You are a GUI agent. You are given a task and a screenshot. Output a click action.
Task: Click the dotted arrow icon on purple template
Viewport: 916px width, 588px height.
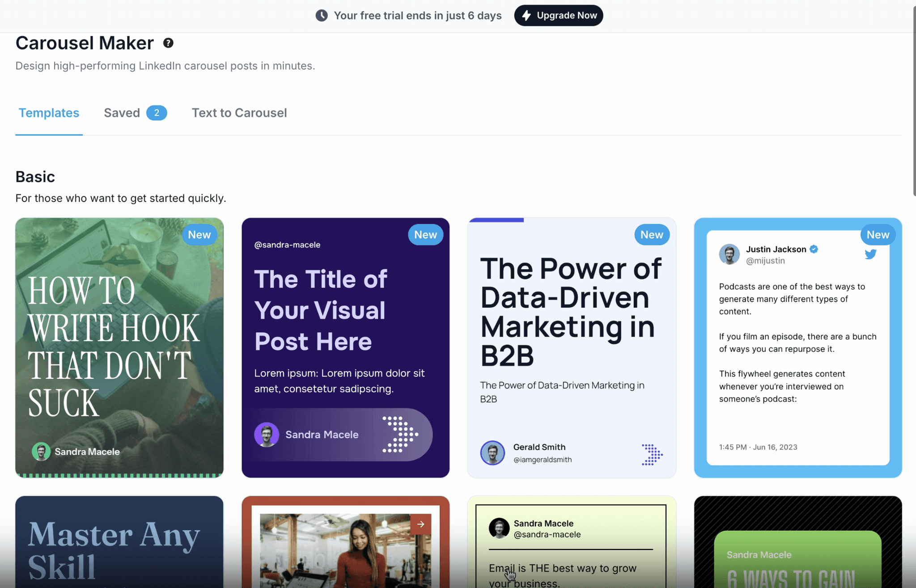400,434
